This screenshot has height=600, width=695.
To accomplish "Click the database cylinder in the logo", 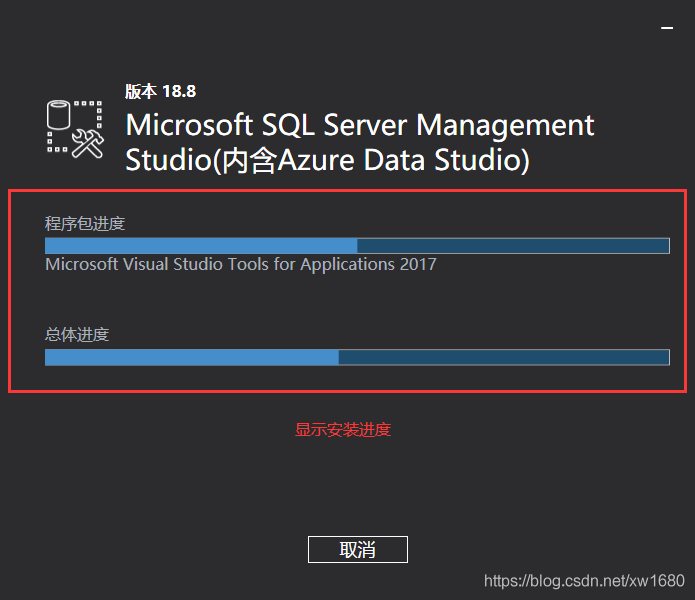I will [x=60, y=114].
